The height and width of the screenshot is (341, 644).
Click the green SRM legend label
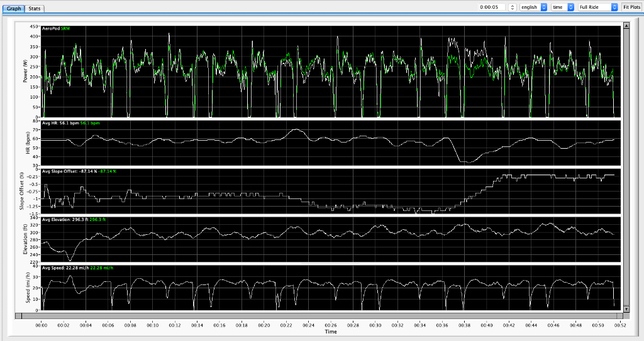pos(64,29)
